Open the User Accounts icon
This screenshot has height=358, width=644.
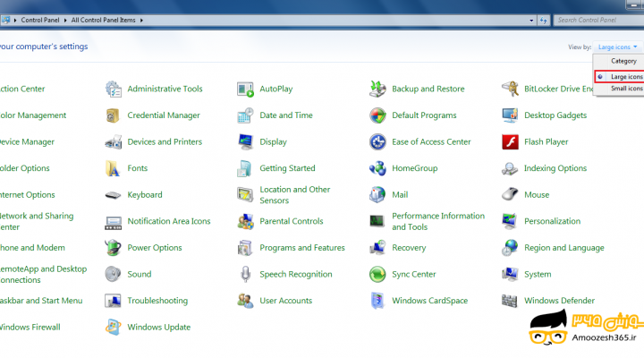(x=245, y=301)
